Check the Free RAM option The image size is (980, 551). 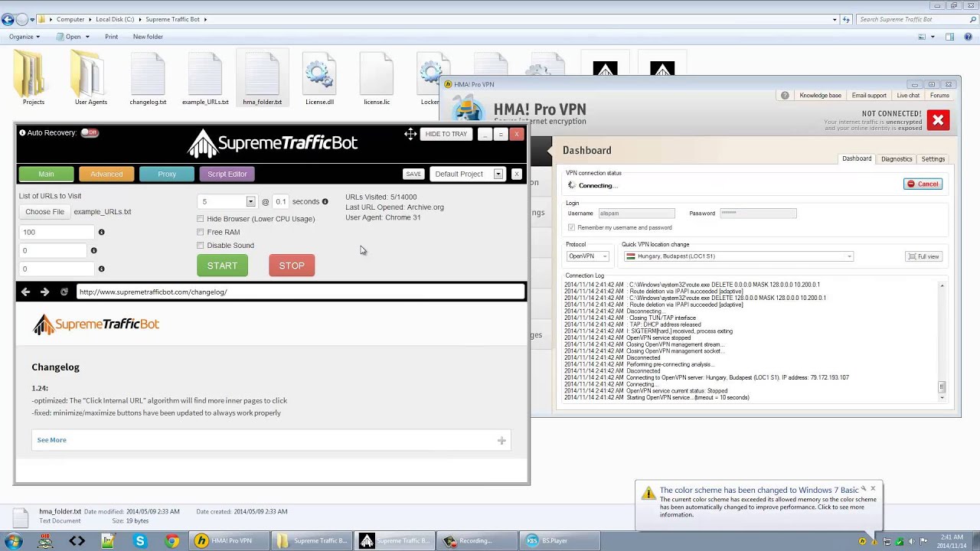(x=201, y=232)
